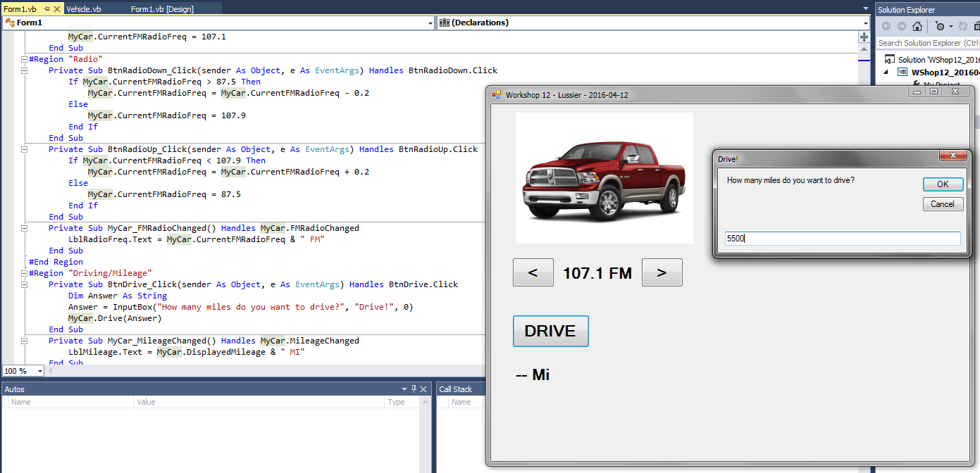Click the Declarations icon in member dropdown
The width and height of the screenshot is (980, 473).
click(445, 23)
